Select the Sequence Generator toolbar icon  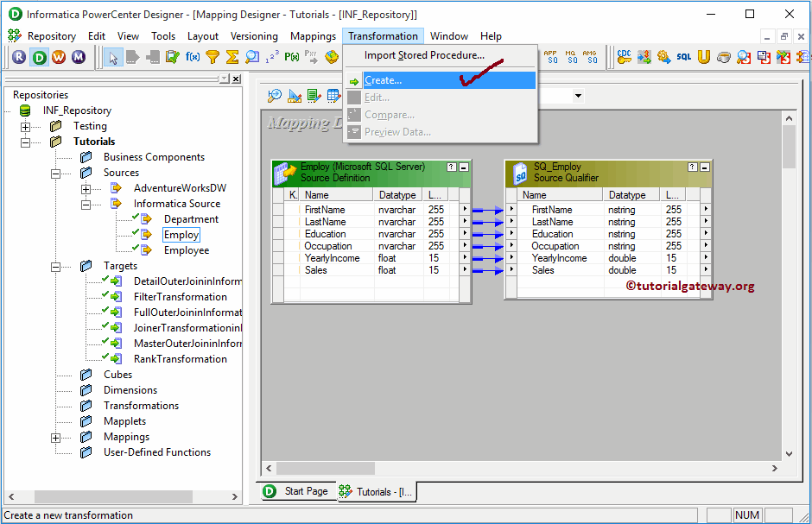pyautogui.click(x=271, y=57)
